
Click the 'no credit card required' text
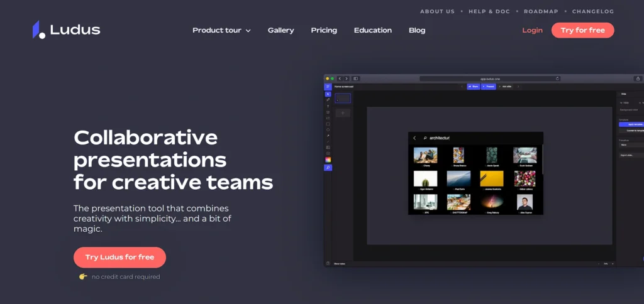pos(126,277)
